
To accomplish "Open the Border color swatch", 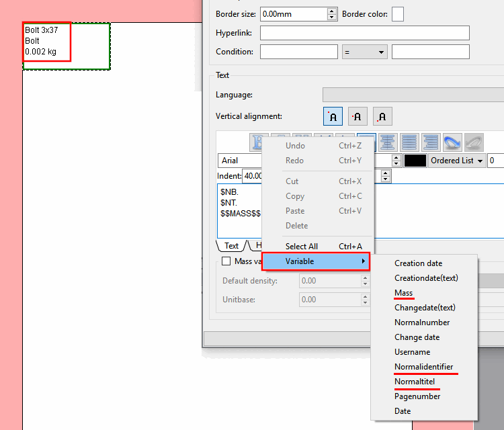I will click(398, 14).
